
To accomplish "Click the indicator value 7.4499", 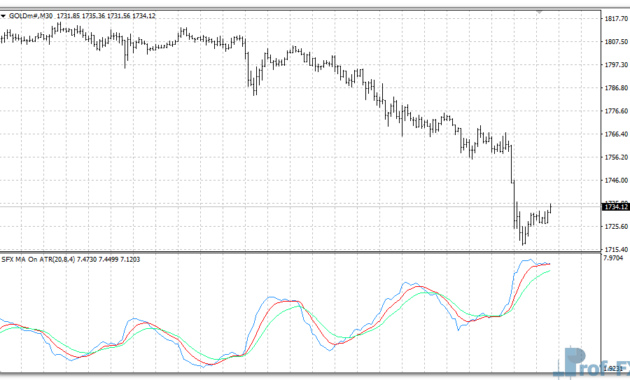I will pyautogui.click(x=109, y=259).
